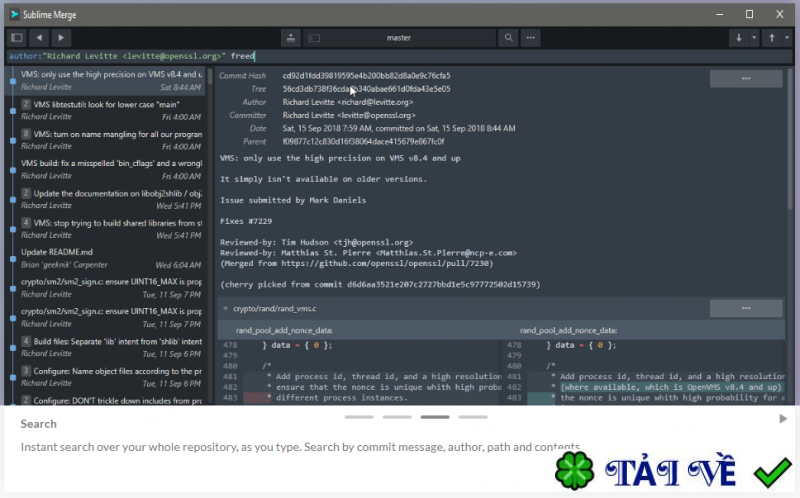Open the terminal icon beside master
The image size is (800, 498).
[x=314, y=38]
